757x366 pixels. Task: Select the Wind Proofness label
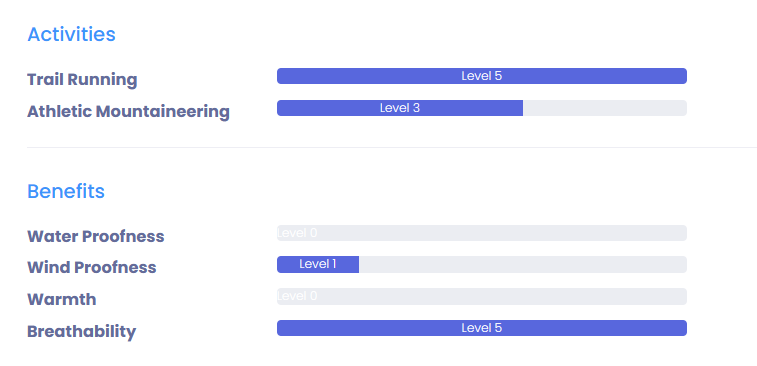(x=92, y=267)
